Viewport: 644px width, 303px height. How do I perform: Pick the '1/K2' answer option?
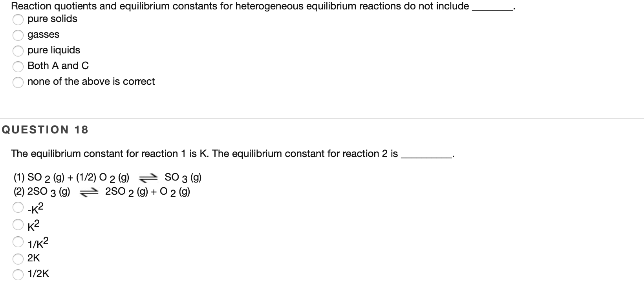click(x=18, y=242)
